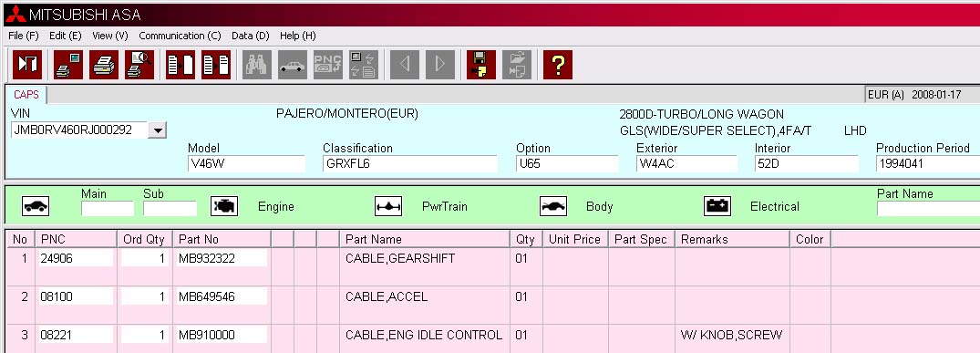Expand the VIN dropdown arrow

(x=158, y=130)
